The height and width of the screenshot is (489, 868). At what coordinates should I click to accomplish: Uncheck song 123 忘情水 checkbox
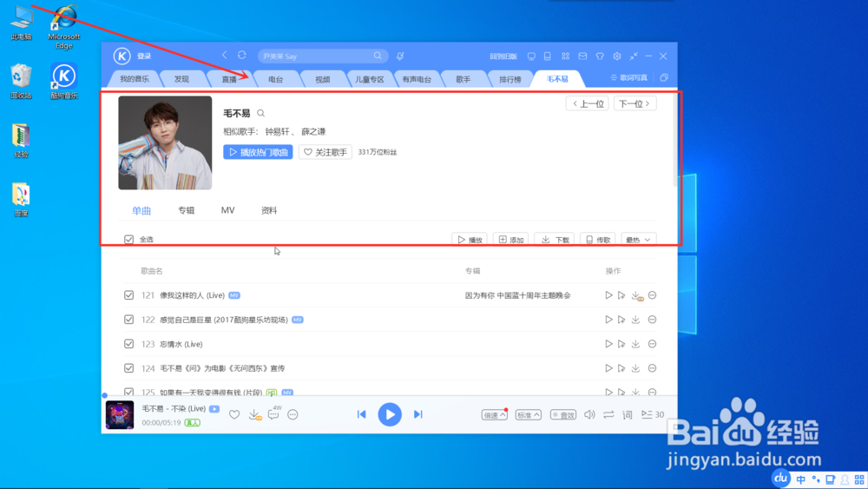[129, 344]
